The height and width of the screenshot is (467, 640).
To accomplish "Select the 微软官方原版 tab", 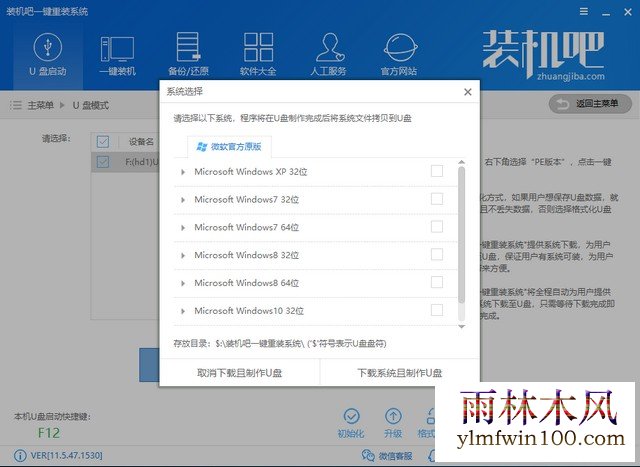I will [x=229, y=147].
